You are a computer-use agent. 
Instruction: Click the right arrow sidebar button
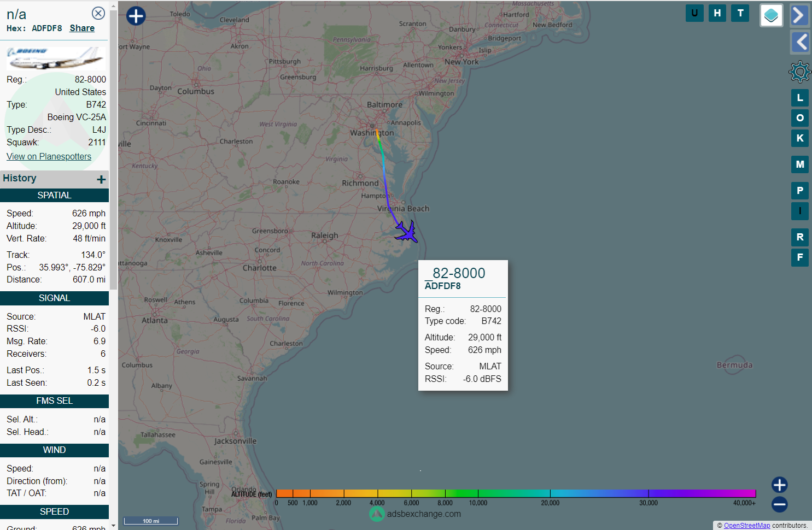click(x=800, y=15)
